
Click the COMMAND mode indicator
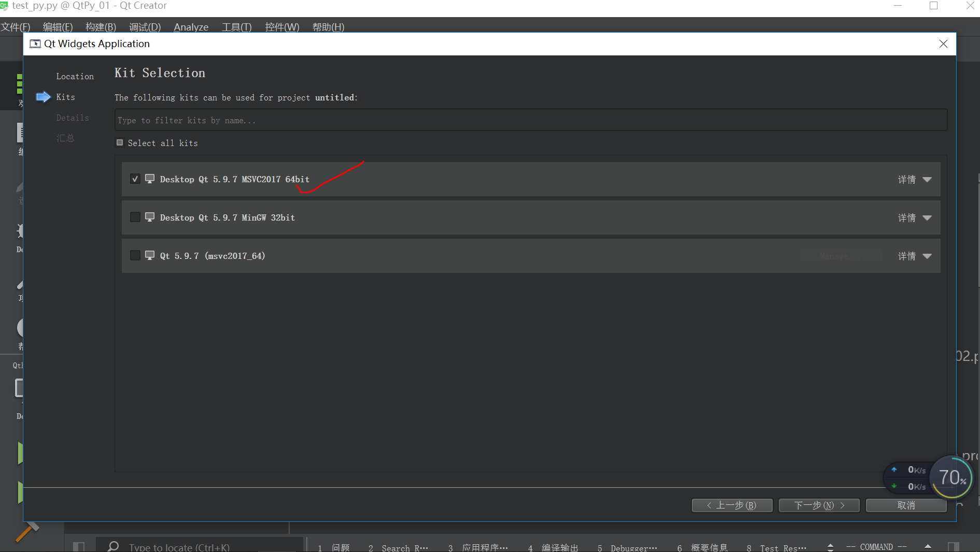click(x=876, y=547)
